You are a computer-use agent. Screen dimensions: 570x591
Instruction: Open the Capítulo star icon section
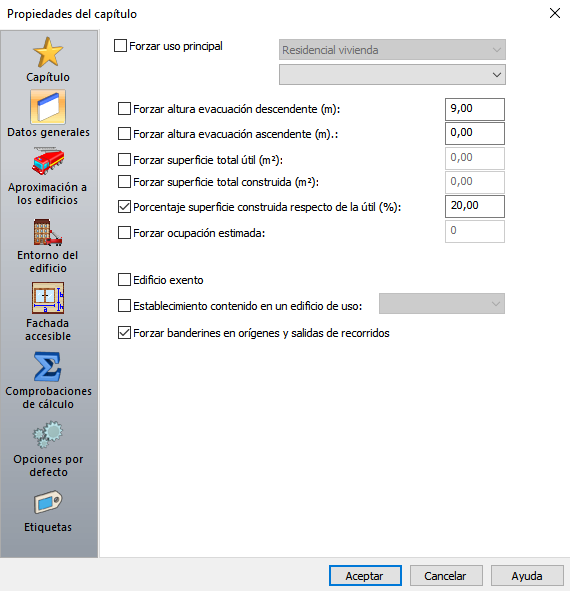(x=48, y=52)
